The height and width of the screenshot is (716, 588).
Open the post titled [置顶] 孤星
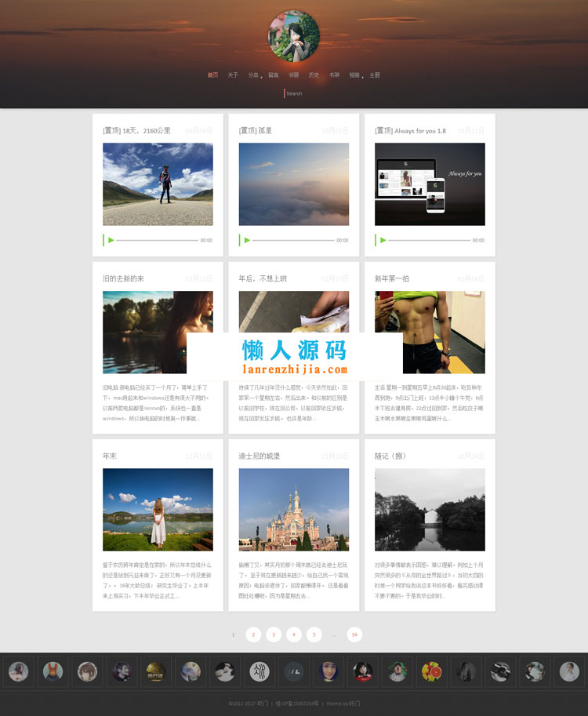[256, 131]
